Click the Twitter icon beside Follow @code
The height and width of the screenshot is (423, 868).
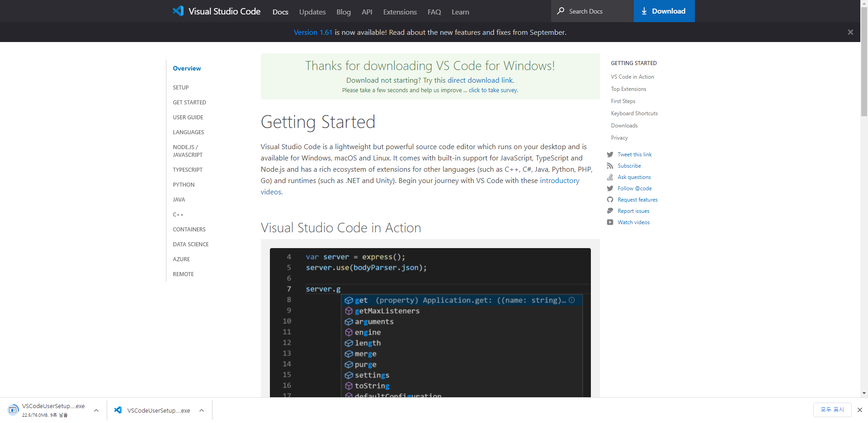point(610,188)
